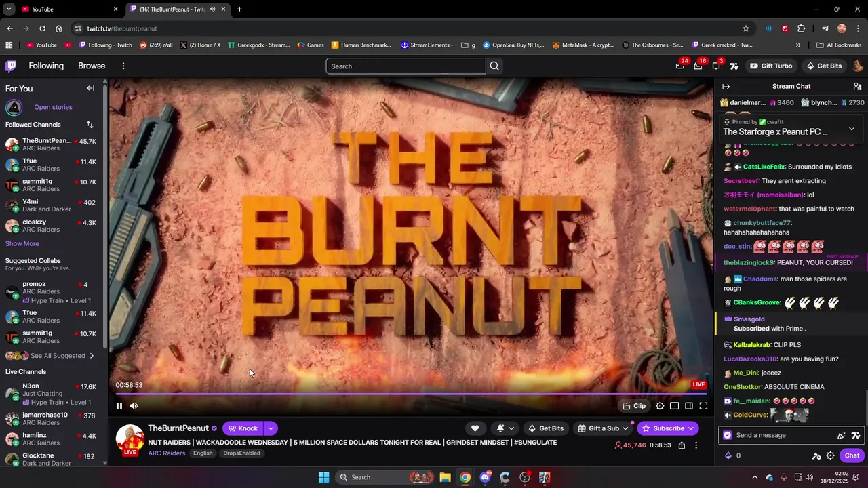Image resolution: width=868 pixels, height=488 pixels.
Task: Pause the stream playback
Action: [119, 406]
